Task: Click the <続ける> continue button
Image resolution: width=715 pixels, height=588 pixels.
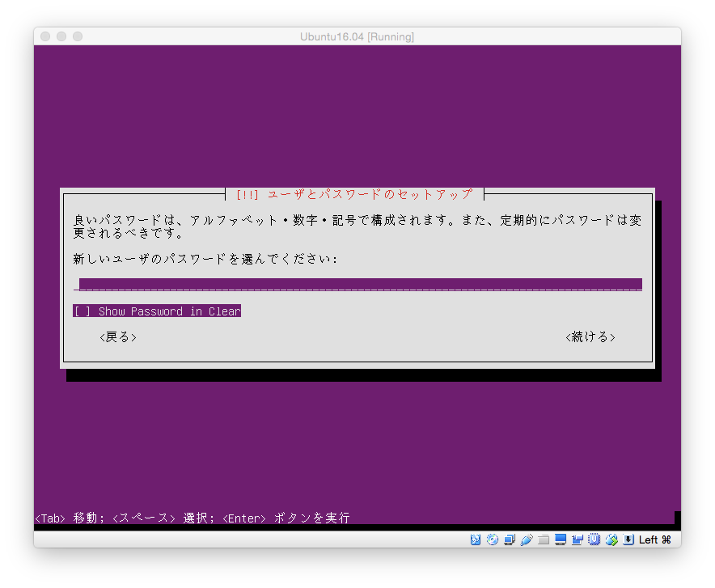Action: click(590, 336)
